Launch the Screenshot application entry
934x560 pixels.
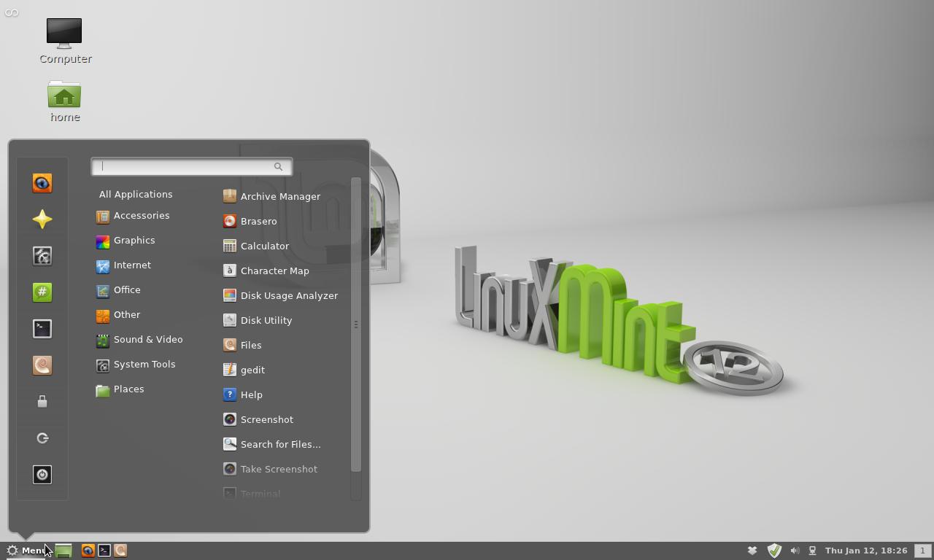pos(258,420)
